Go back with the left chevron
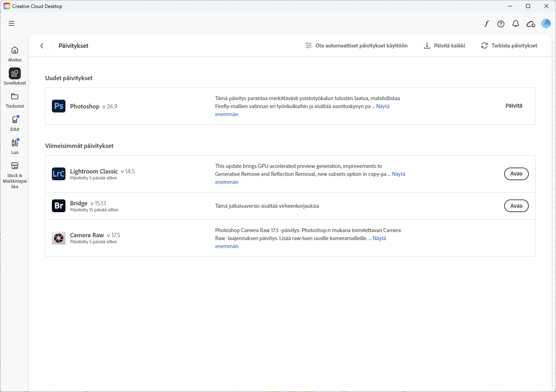 coord(42,46)
